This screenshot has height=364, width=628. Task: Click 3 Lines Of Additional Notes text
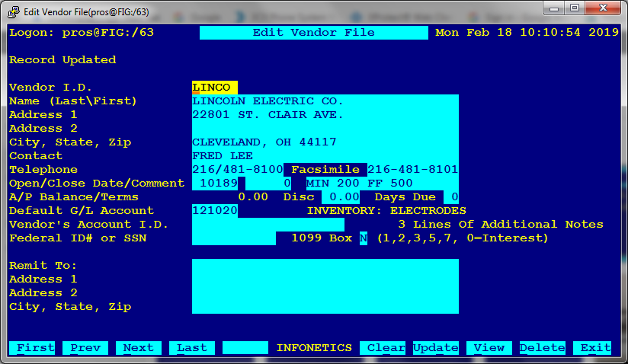point(501,225)
